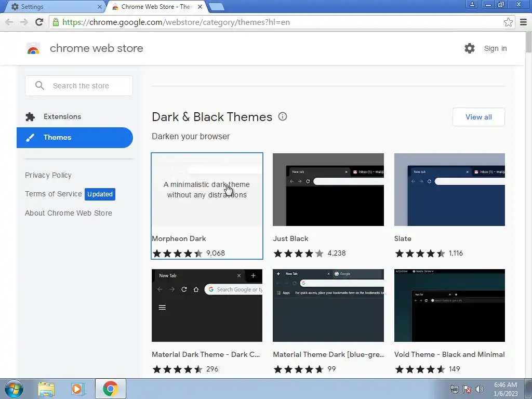Click the Material Dark Theme title text
Viewport: 532px width, 399px height.
pos(206,354)
